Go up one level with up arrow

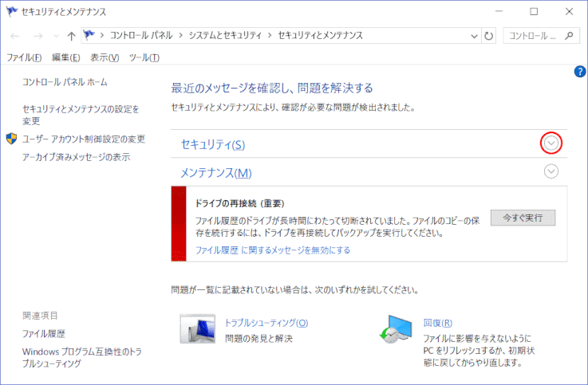tap(71, 36)
